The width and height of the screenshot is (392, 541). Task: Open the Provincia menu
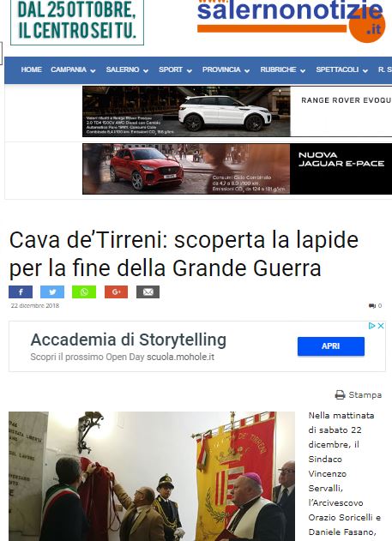(226, 69)
